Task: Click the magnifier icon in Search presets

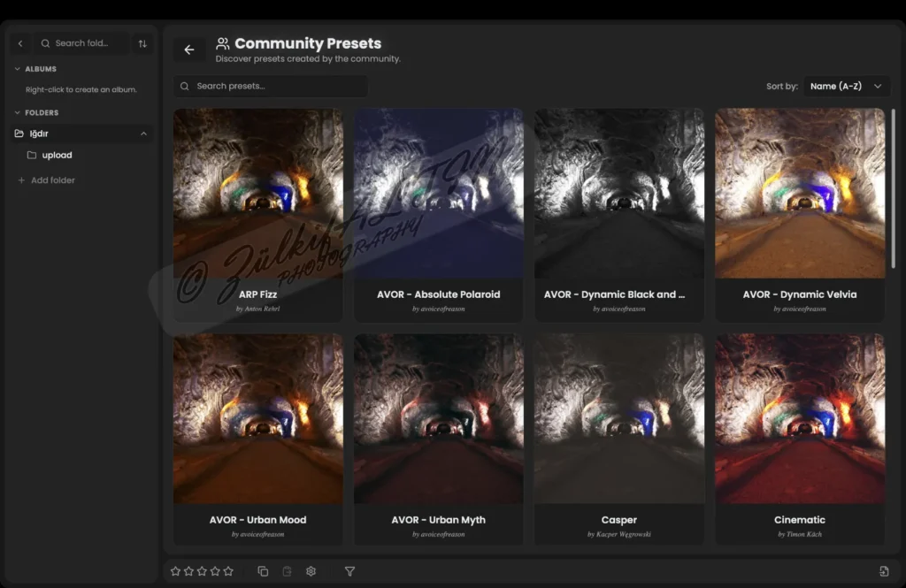Action: click(x=184, y=86)
